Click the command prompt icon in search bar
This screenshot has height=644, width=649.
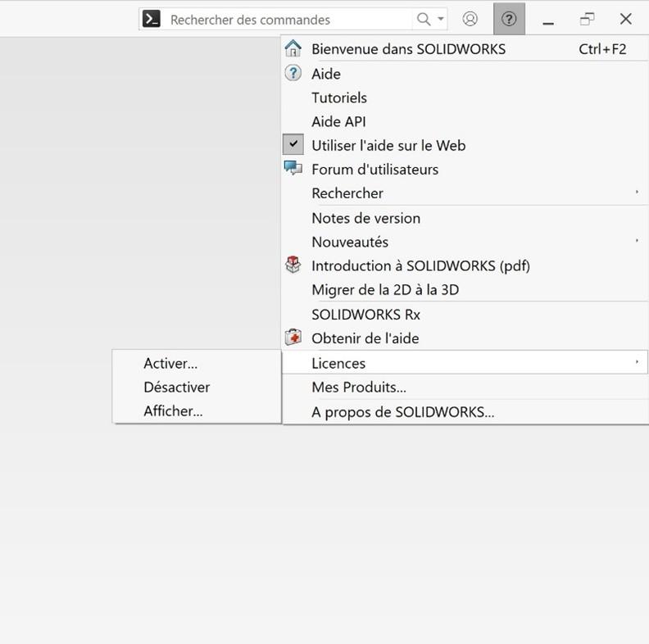tap(151, 19)
